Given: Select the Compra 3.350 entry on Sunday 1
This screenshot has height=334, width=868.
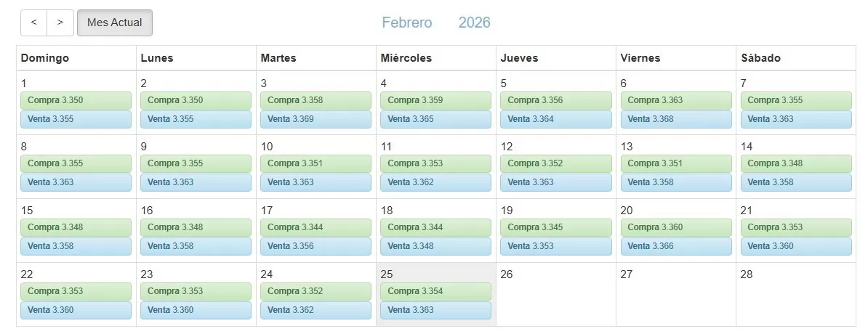Looking at the screenshot, I should coord(76,100).
